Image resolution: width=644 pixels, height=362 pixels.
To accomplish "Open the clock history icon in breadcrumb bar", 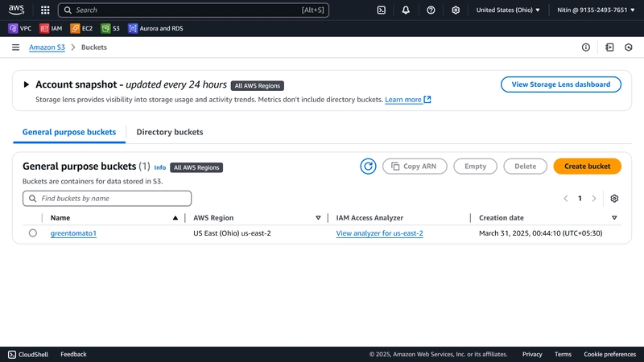I will (629, 47).
